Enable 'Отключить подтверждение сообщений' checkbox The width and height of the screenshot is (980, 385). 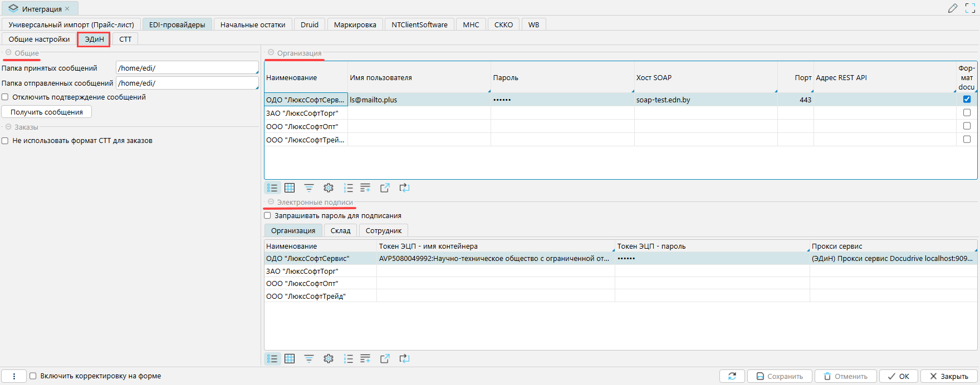[5, 97]
